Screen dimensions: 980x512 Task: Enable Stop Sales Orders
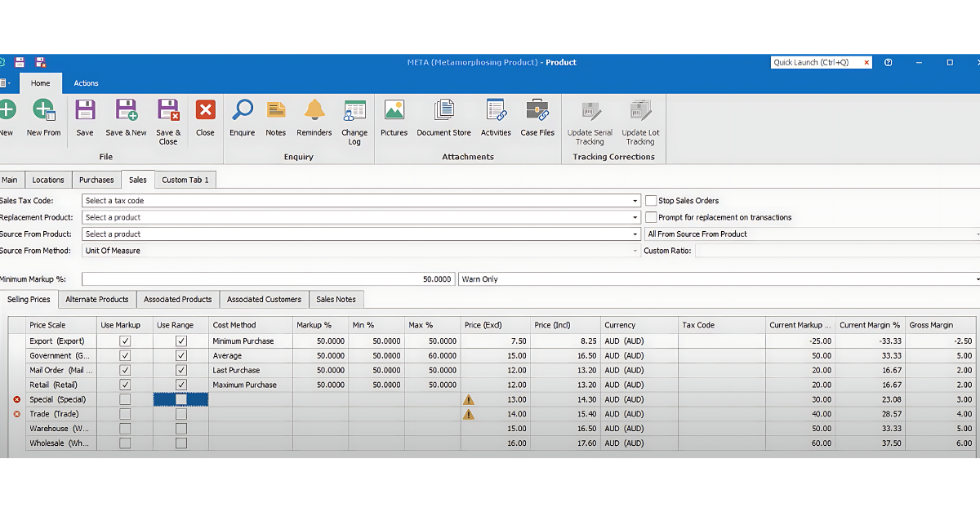pos(650,200)
